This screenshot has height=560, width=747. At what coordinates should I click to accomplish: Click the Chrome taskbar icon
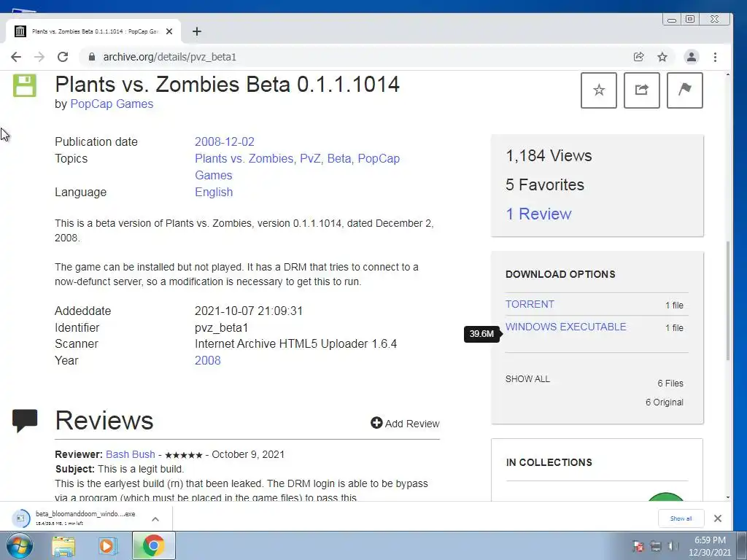click(153, 545)
